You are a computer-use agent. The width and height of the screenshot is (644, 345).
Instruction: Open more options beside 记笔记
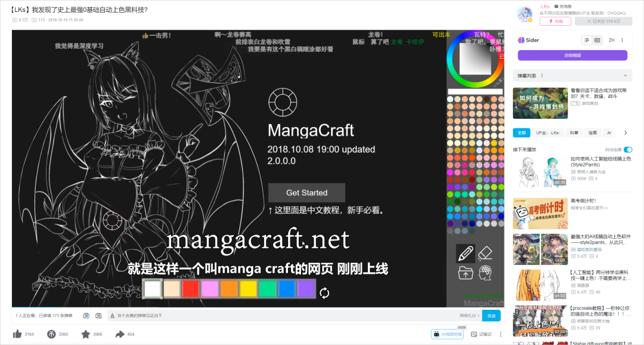coord(500,334)
